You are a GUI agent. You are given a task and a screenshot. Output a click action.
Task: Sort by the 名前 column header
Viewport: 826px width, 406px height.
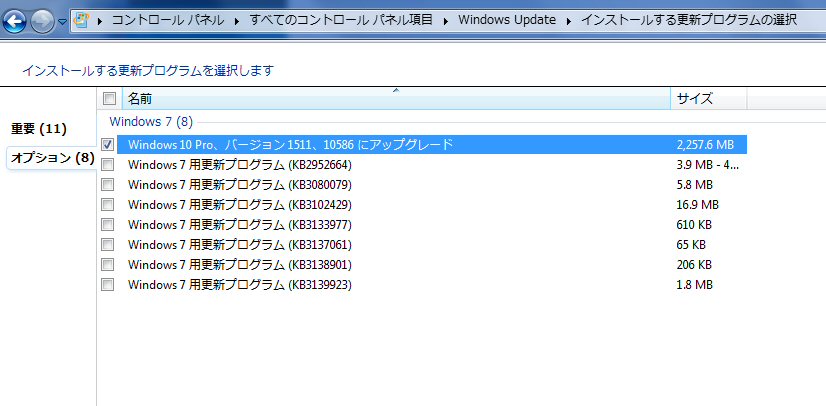396,98
